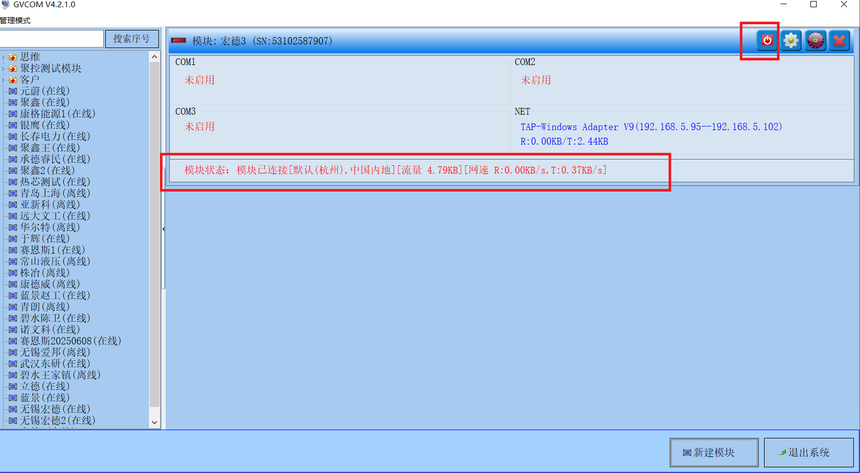Click the red power button for module 宏德3
The image size is (860, 473).
pos(767,41)
